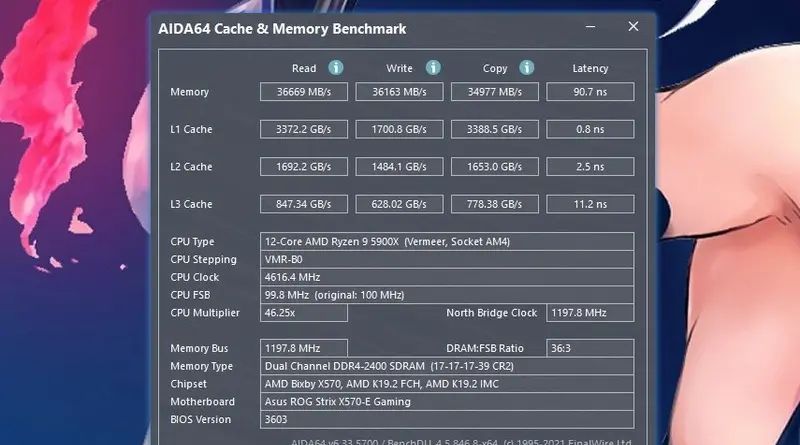
Task: Click the L1 Cache row label
Action: click(x=191, y=129)
